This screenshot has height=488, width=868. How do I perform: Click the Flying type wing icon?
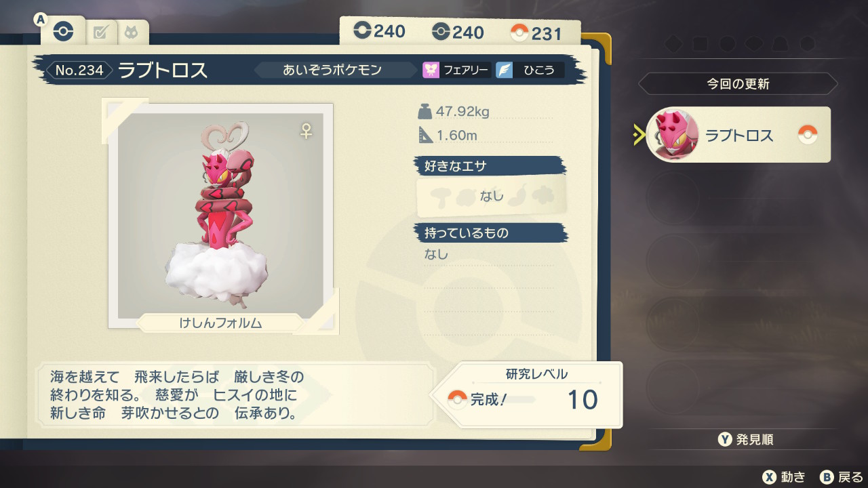point(504,70)
